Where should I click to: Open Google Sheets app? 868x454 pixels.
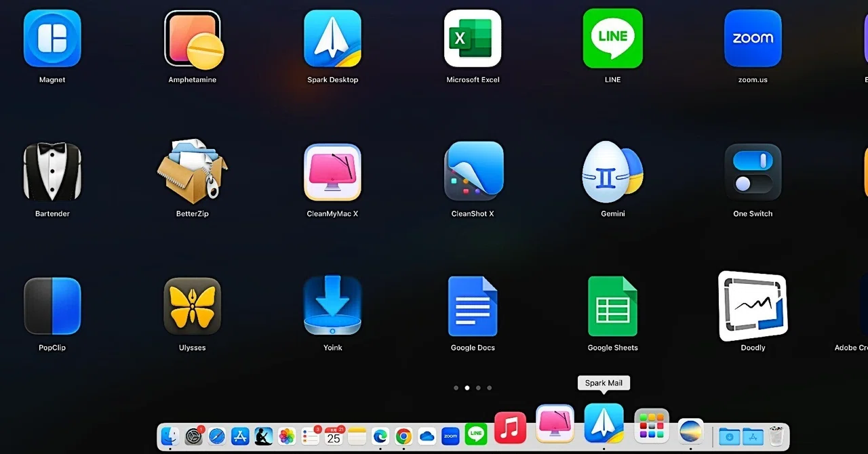[612, 306]
